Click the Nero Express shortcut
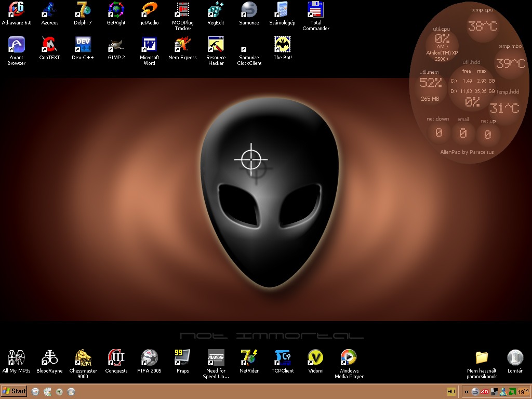The width and height of the screenshot is (532, 399). click(x=183, y=45)
